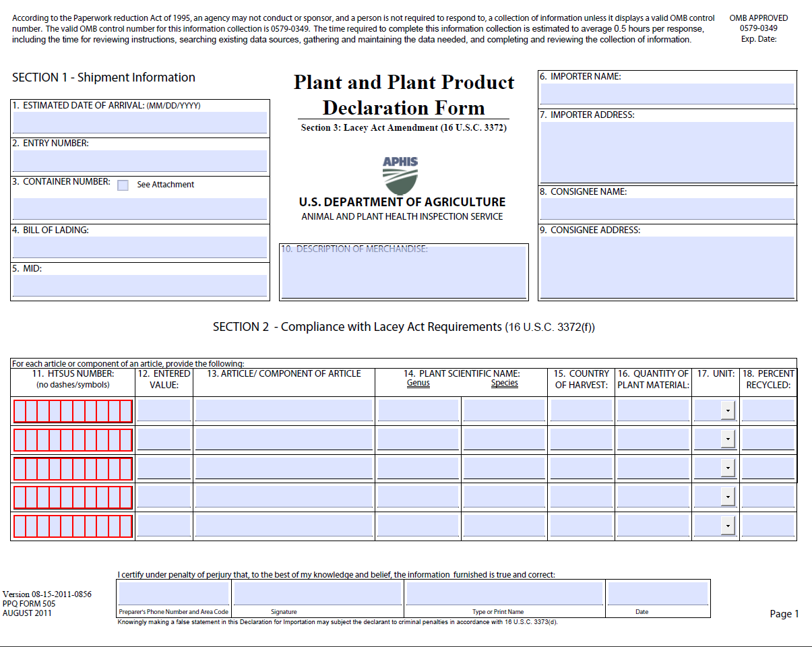812x647 pixels.
Task: Click the Container Number input field
Action: [140, 209]
